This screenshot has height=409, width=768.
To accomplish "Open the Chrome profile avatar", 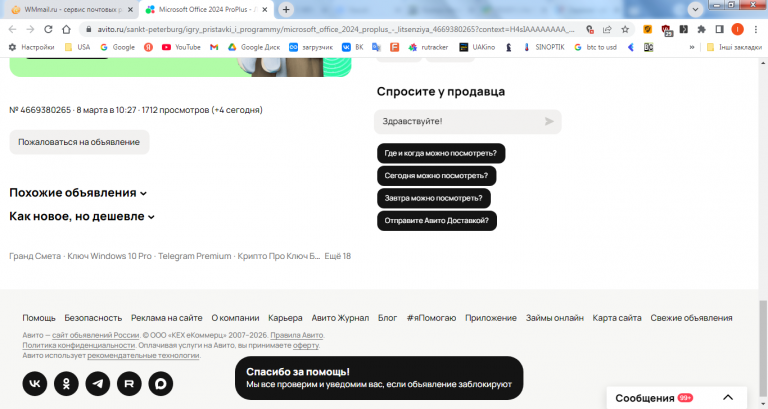I will point(737,29).
